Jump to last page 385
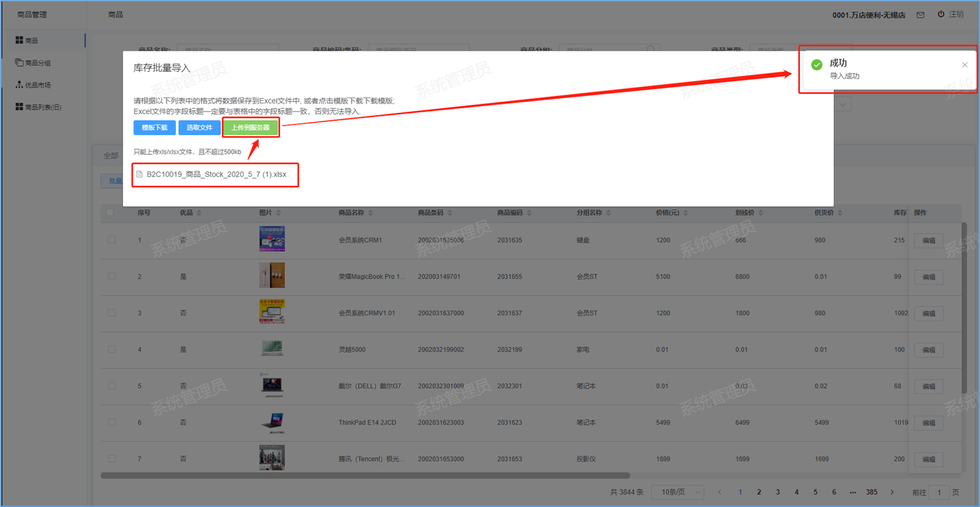 pyautogui.click(x=872, y=492)
